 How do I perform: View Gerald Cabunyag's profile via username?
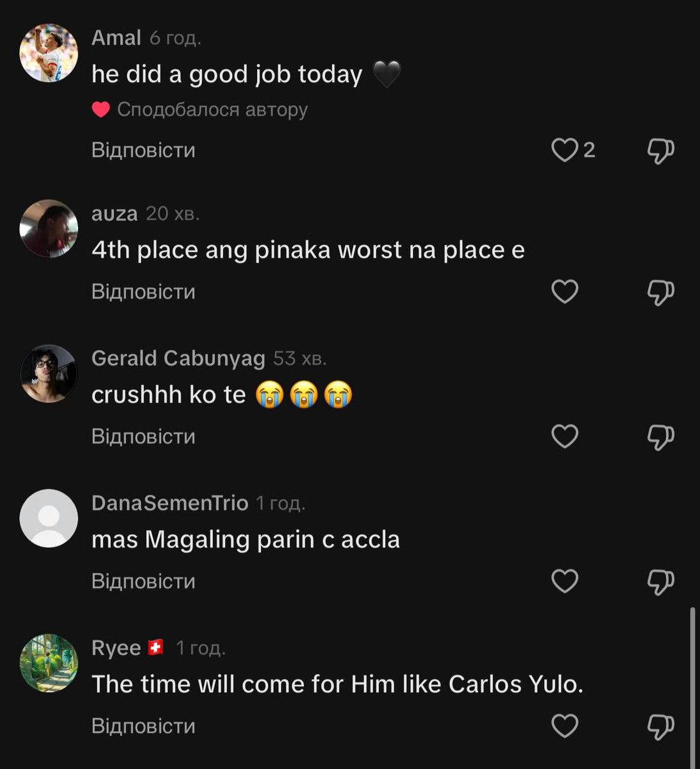(178, 359)
